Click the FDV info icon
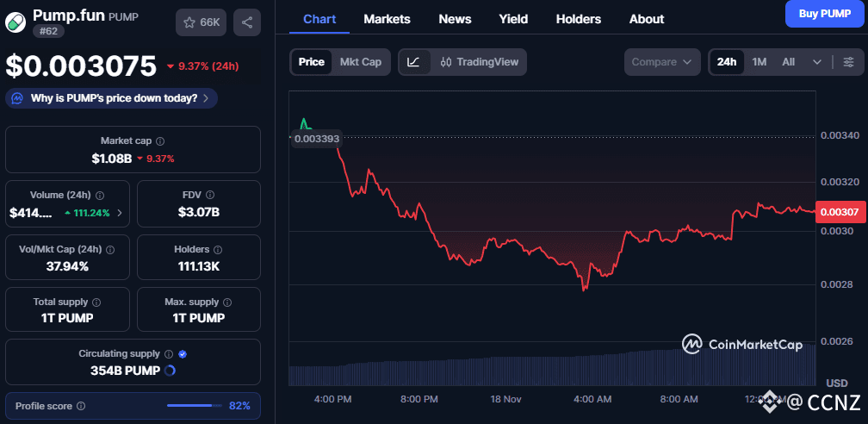The width and height of the screenshot is (868, 424). (x=211, y=196)
